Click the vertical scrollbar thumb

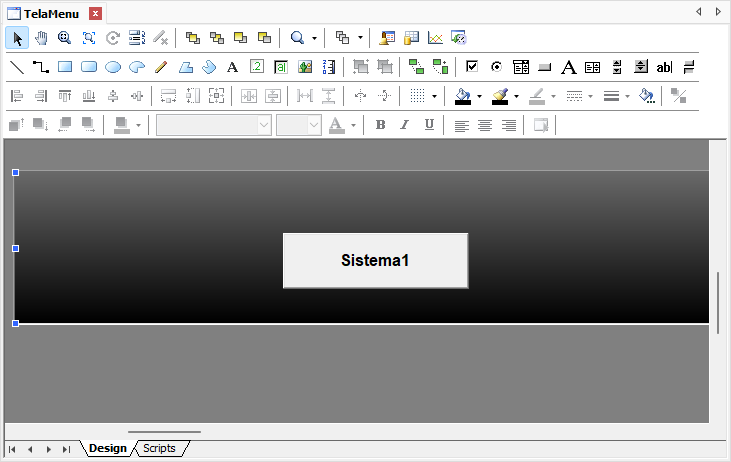(x=718, y=302)
